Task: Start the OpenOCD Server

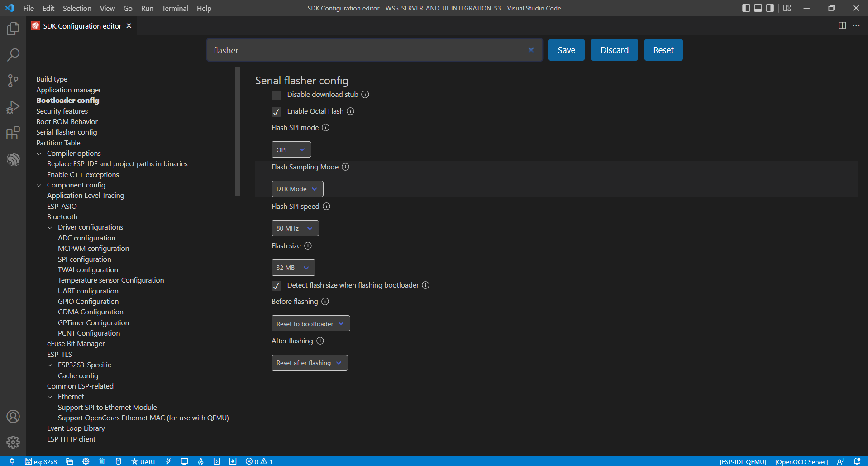Action: coord(801,461)
